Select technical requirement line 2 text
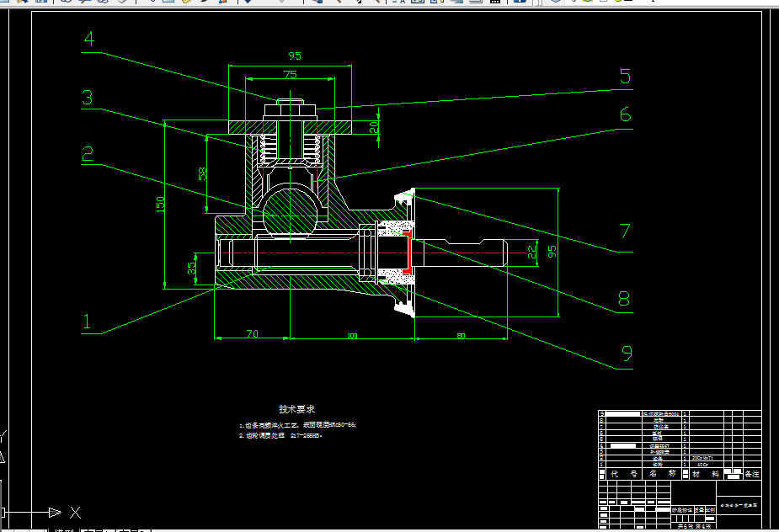 point(280,436)
